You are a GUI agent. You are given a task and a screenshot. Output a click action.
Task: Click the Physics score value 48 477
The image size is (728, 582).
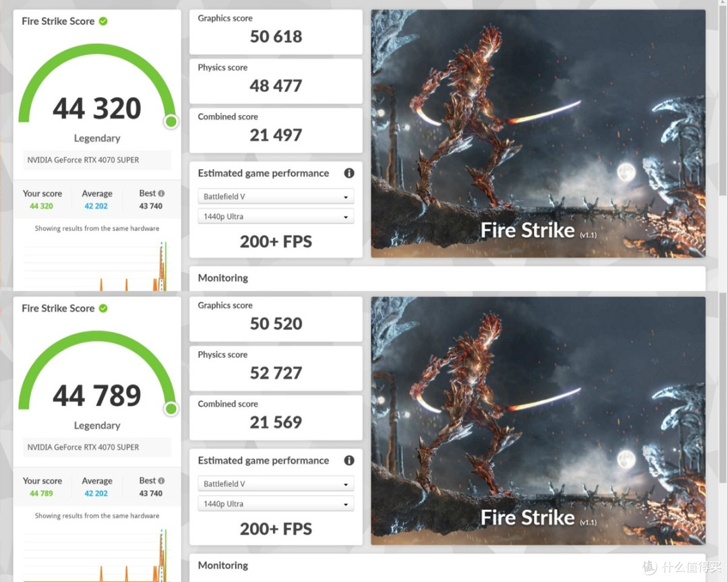coord(276,86)
